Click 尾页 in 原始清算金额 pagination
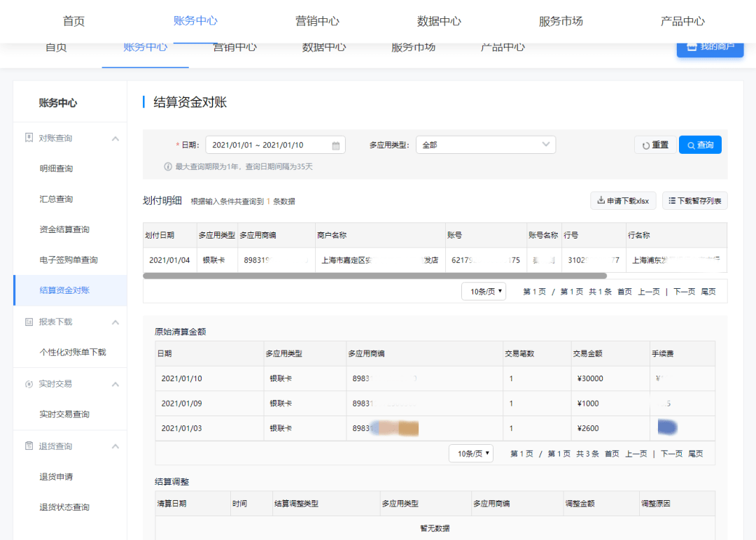This screenshot has height=540, width=756. coord(695,453)
